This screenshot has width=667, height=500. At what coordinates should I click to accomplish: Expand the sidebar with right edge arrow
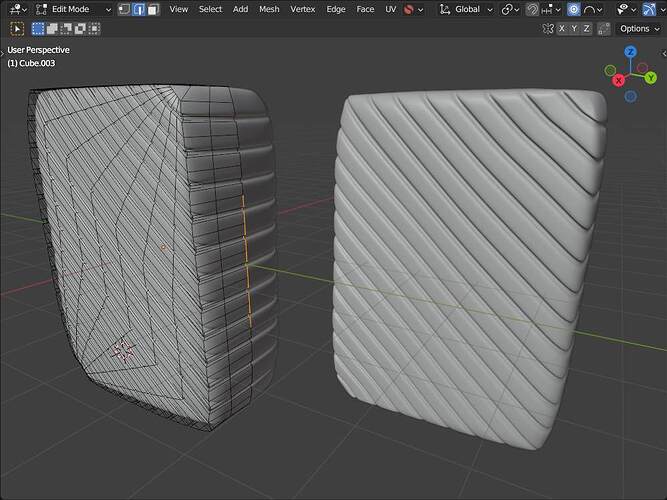[x=664, y=53]
